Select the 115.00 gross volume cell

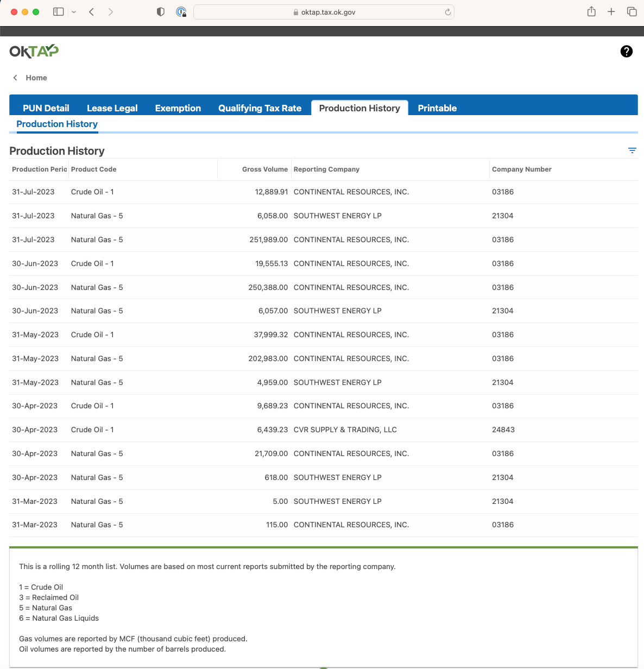click(277, 525)
